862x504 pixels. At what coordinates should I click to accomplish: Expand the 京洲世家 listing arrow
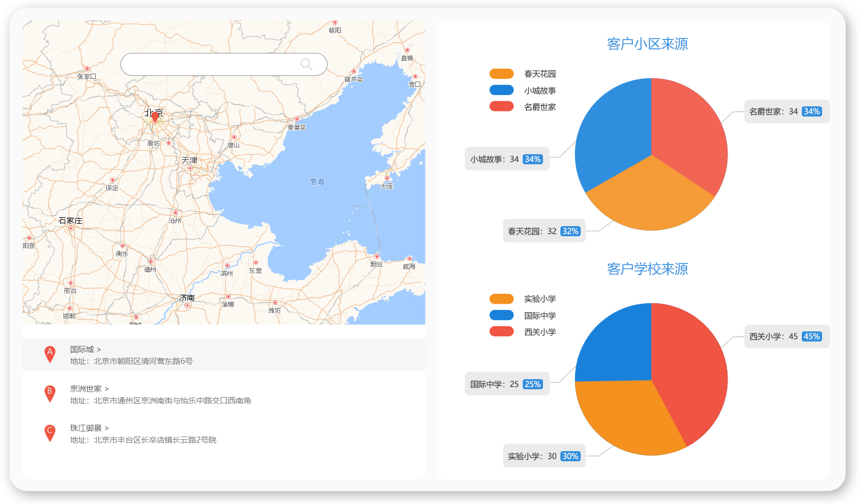(107, 389)
